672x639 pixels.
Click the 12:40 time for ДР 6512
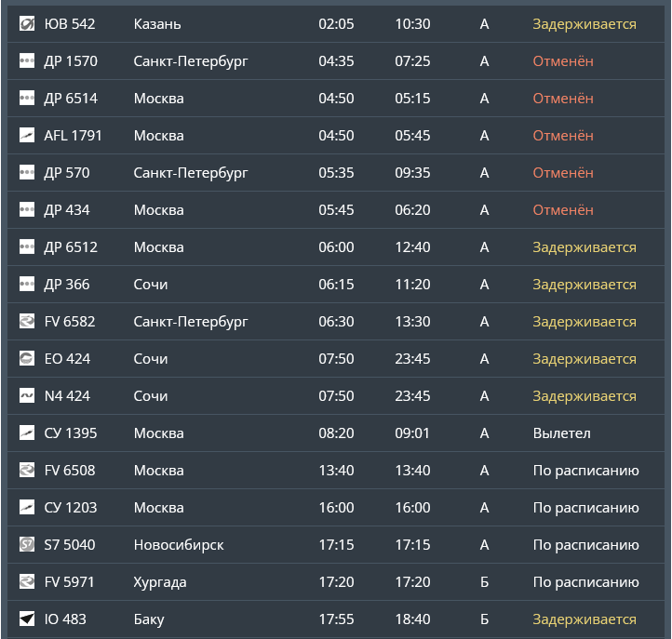[x=412, y=247]
